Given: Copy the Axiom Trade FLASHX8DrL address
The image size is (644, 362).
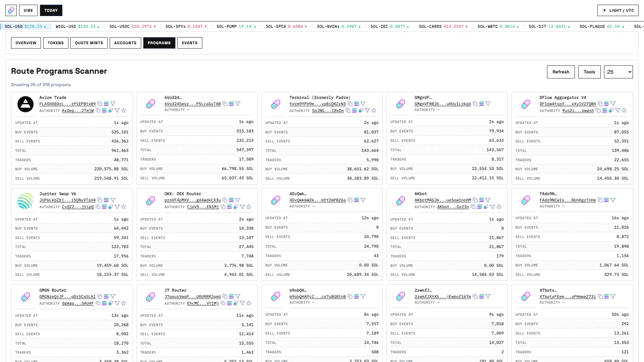Looking at the screenshot, I should pos(100,104).
